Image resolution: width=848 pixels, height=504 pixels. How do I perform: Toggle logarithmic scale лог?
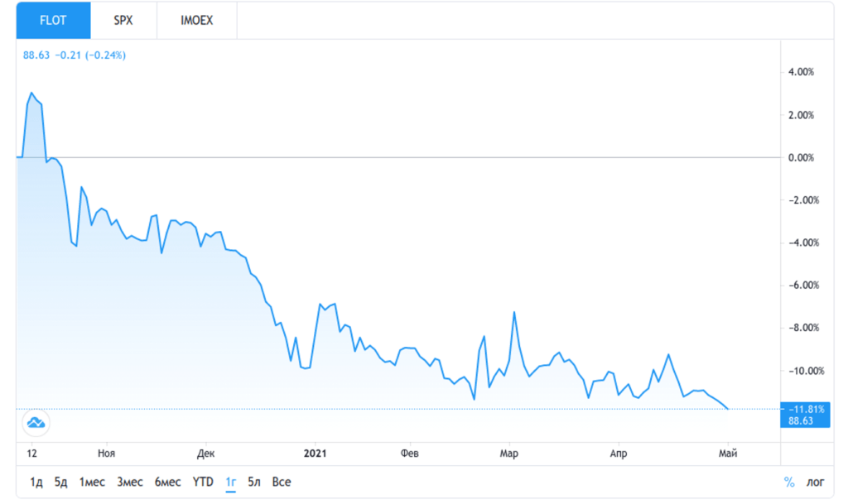[x=815, y=482]
